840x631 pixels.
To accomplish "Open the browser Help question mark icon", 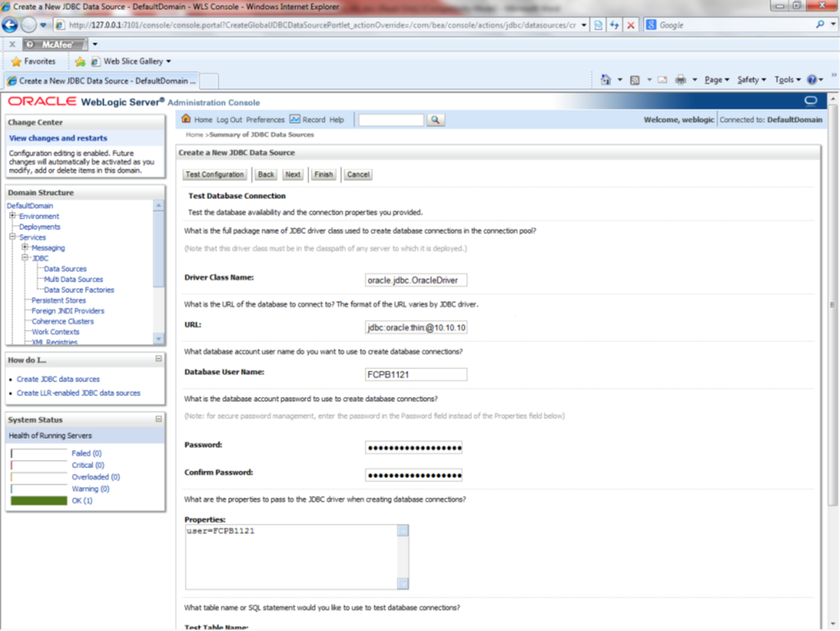I will tap(812, 80).
